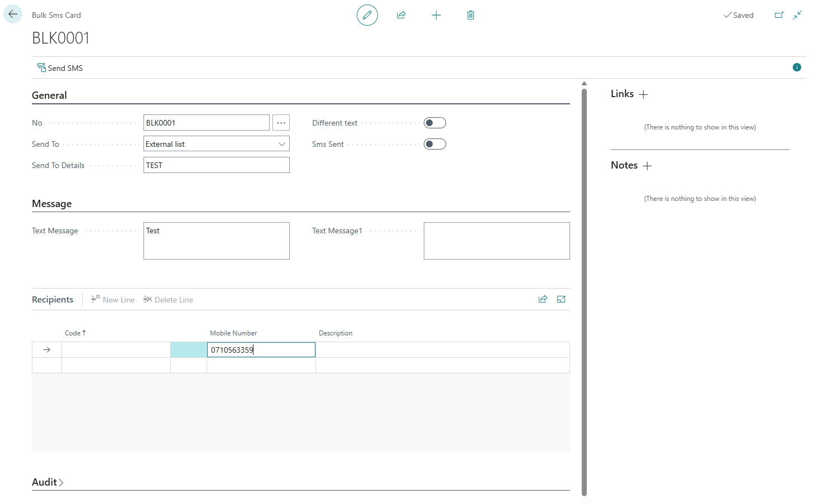Click the Description column header
The height and width of the screenshot is (504, 833).
click(336, 333)
